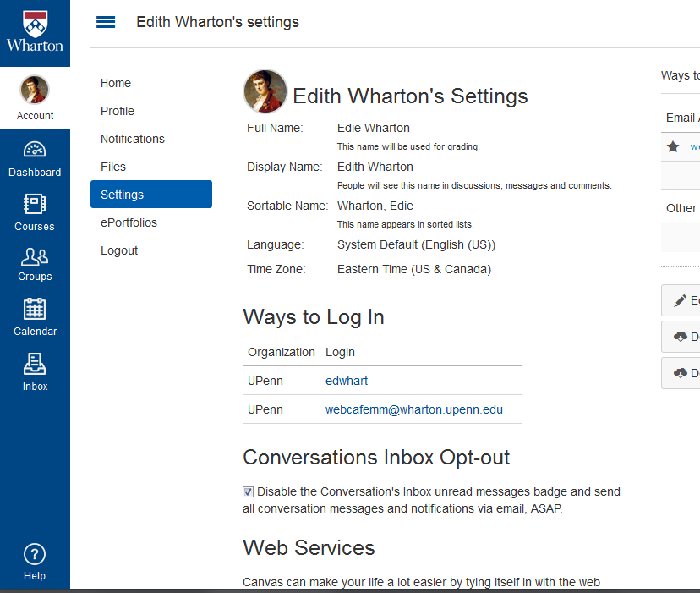Click the edwhart login link
Screen dimensions: 700x593
point(347,381)
